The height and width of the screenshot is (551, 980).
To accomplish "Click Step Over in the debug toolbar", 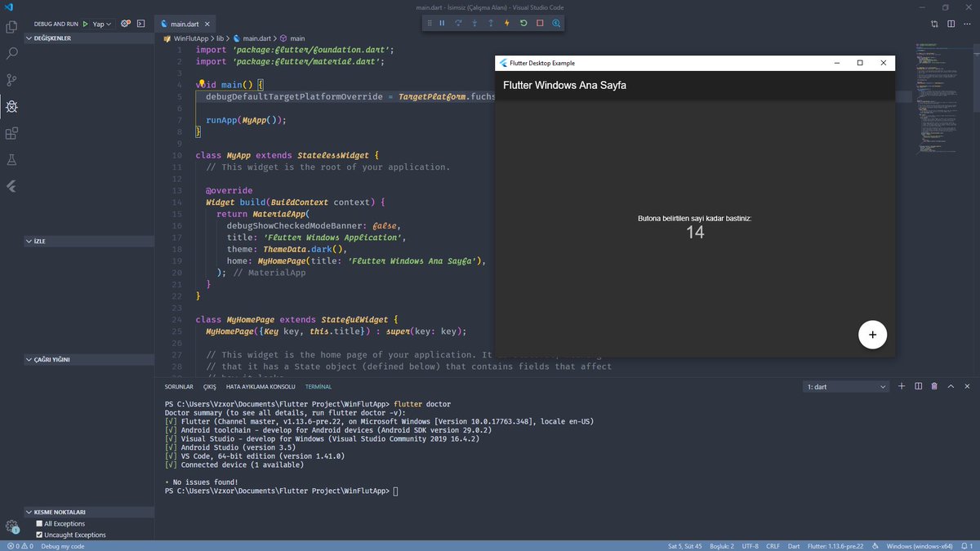I will tap(458, 24).
